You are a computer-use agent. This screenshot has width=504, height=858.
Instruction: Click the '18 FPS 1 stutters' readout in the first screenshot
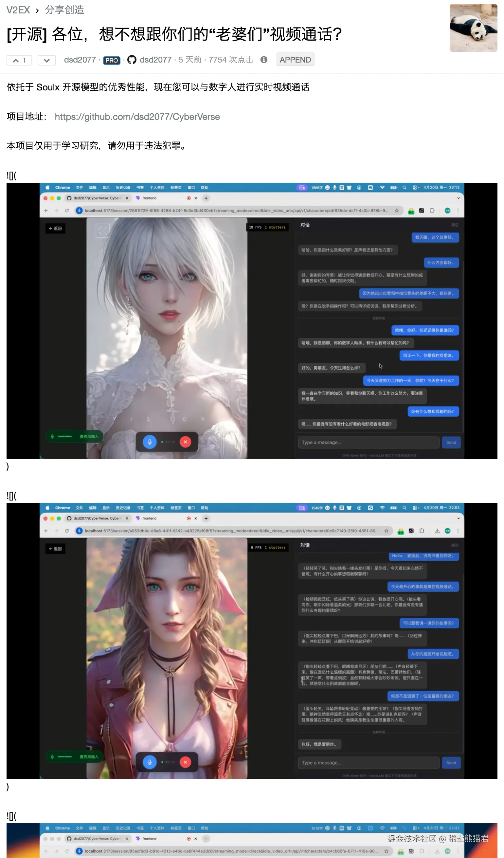coord(267,227)
